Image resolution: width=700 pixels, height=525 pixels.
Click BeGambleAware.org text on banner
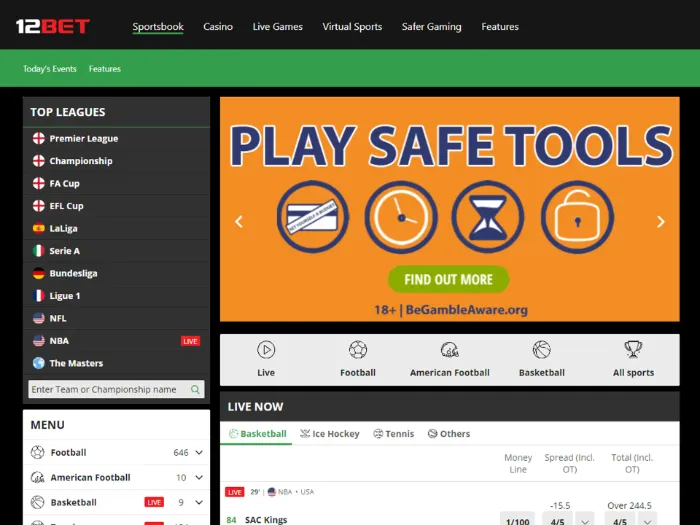coord(467,309)
